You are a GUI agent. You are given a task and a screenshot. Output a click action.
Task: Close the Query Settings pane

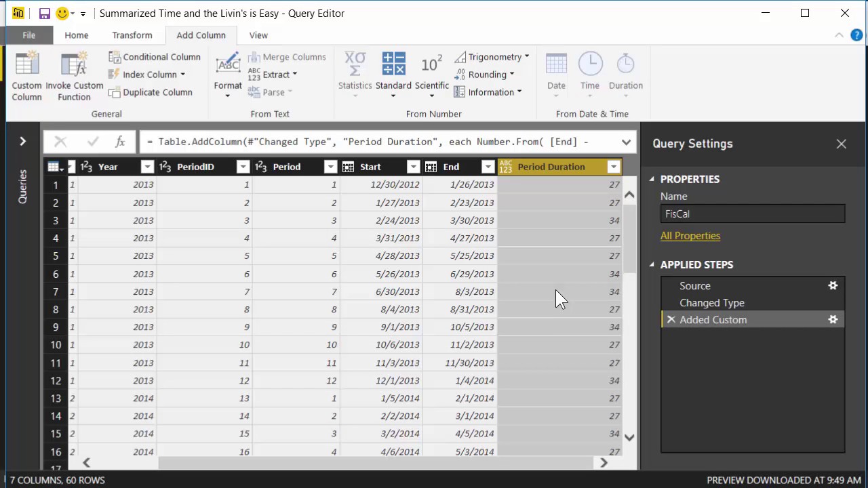pyautogui.click(x=842, y=144)
